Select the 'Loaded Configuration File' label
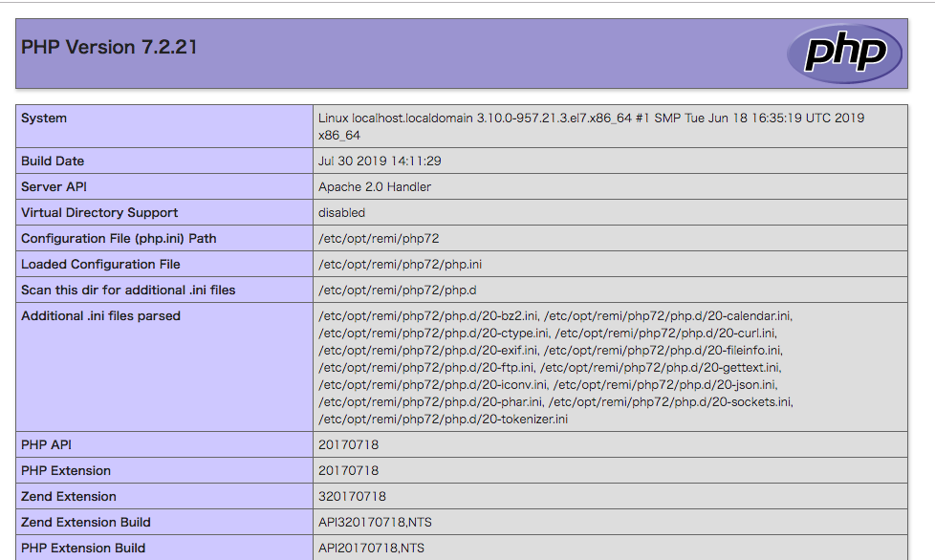The height and width of the screenshot is (560, 935). 100,264
